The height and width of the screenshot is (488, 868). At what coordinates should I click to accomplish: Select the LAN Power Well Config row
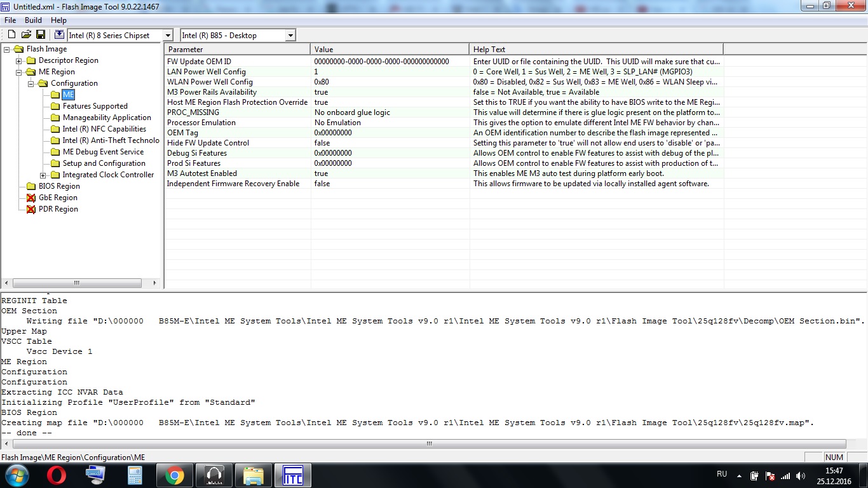coord(444,72)
